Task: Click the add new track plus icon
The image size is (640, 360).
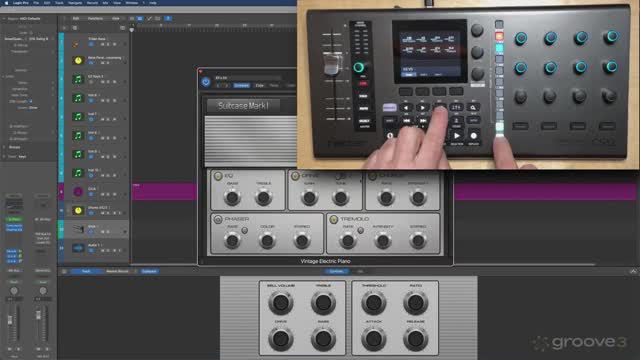Action: [x=64, y=28]
